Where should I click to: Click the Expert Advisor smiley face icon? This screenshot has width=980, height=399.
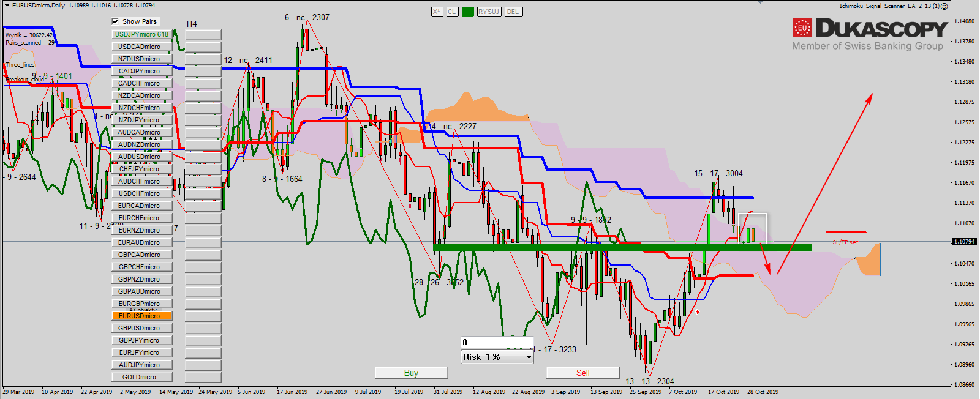coord(944,6)
